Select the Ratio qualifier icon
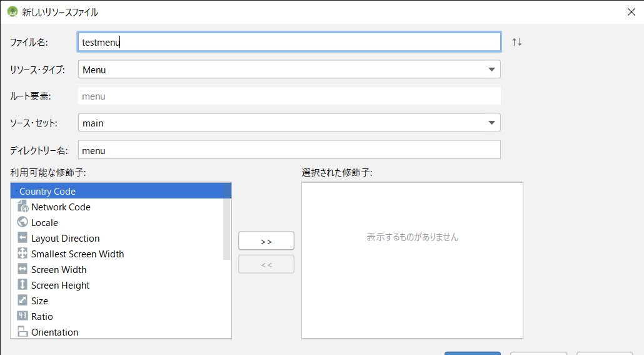The height and width of the screenshot is (355, 644). [23, 316]
